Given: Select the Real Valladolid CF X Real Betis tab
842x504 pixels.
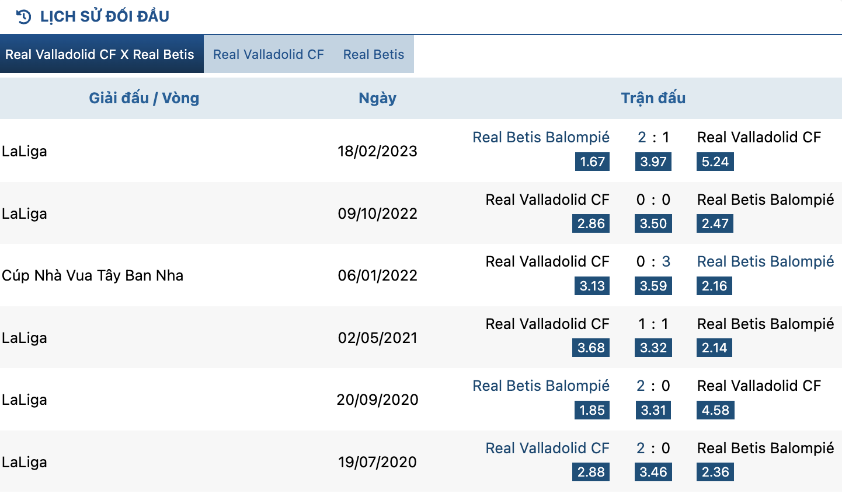Looking at the screenshot, I should tap(102, 54).
